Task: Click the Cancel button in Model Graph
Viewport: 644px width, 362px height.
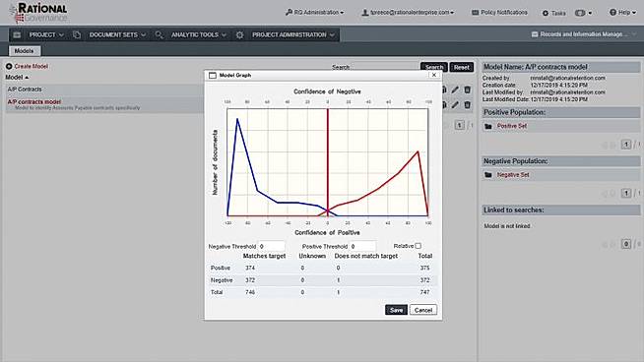Action: 423,310
